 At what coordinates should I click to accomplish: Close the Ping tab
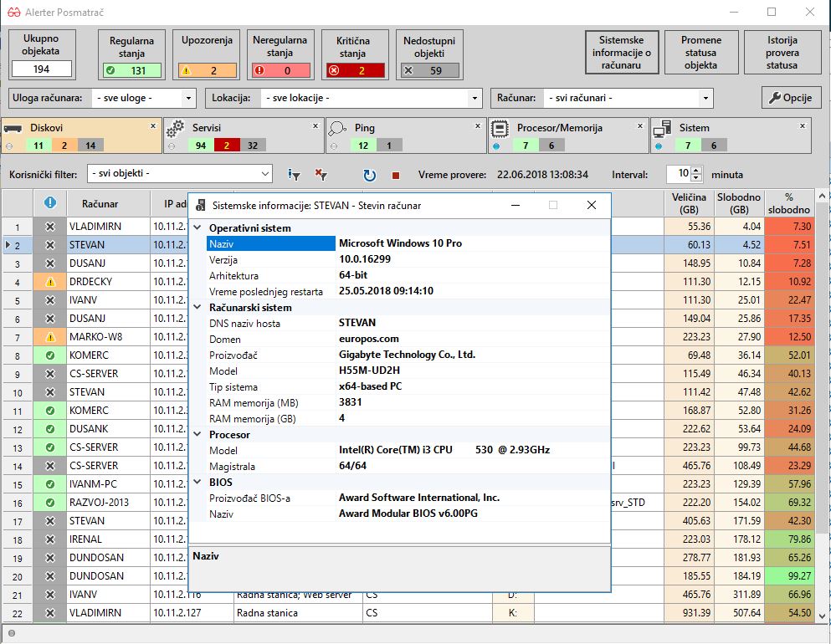(478, 126)
